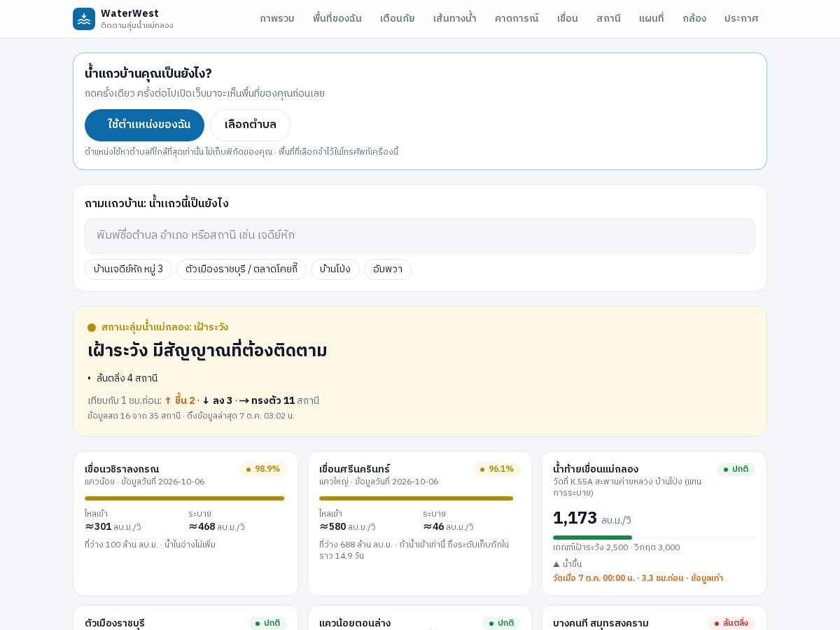Viewport: 840px width, 630px height.
Task: Pick the บ้านโป่ง suggestion chip
Action: coord(335,269)
